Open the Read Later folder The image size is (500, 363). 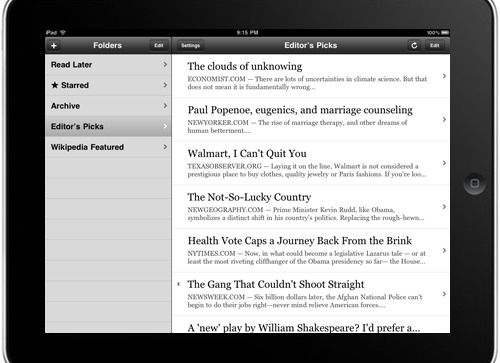108,65
